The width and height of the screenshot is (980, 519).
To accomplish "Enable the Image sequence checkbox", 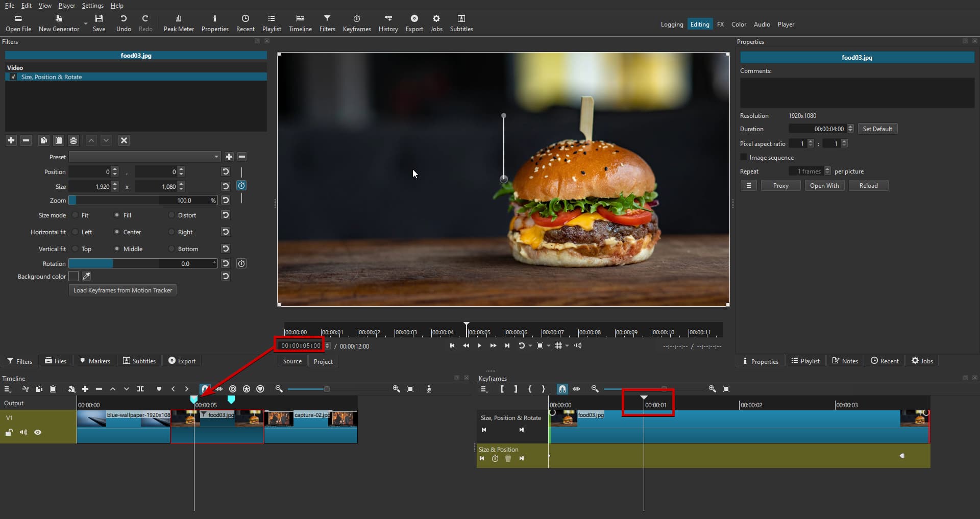I will tap(744, 157).
